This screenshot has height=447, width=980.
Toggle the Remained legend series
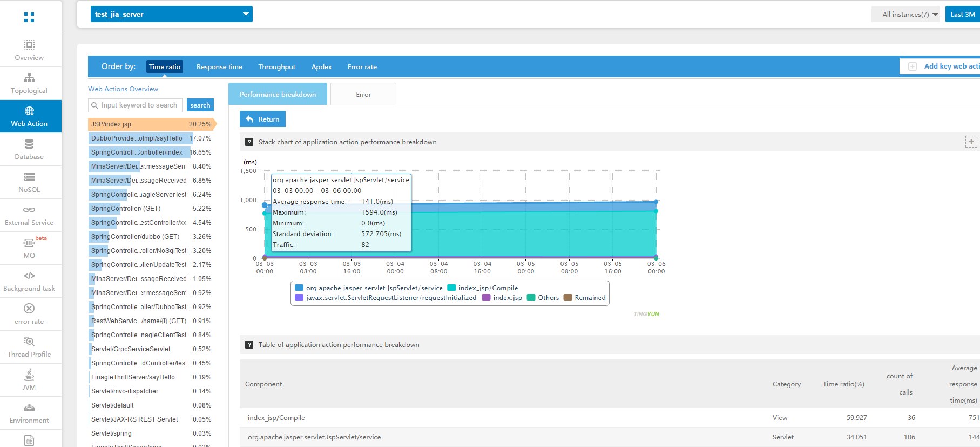coord(590,298)
